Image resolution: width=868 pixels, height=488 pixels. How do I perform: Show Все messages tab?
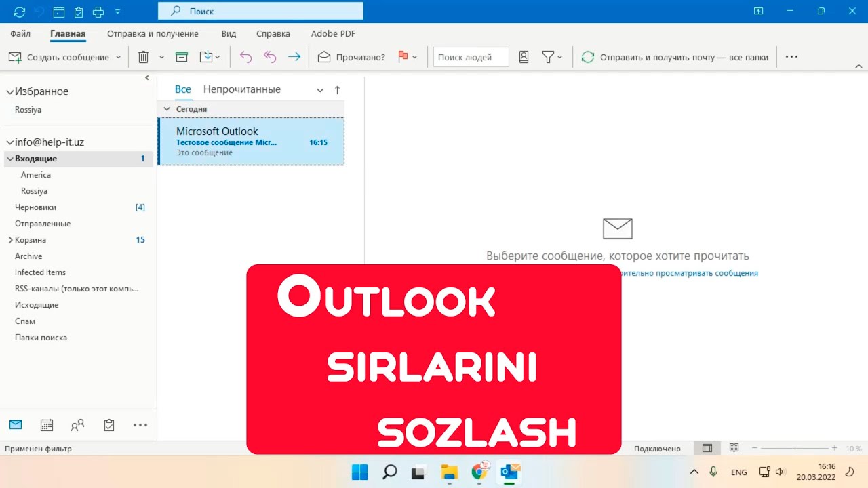(183, 89)
